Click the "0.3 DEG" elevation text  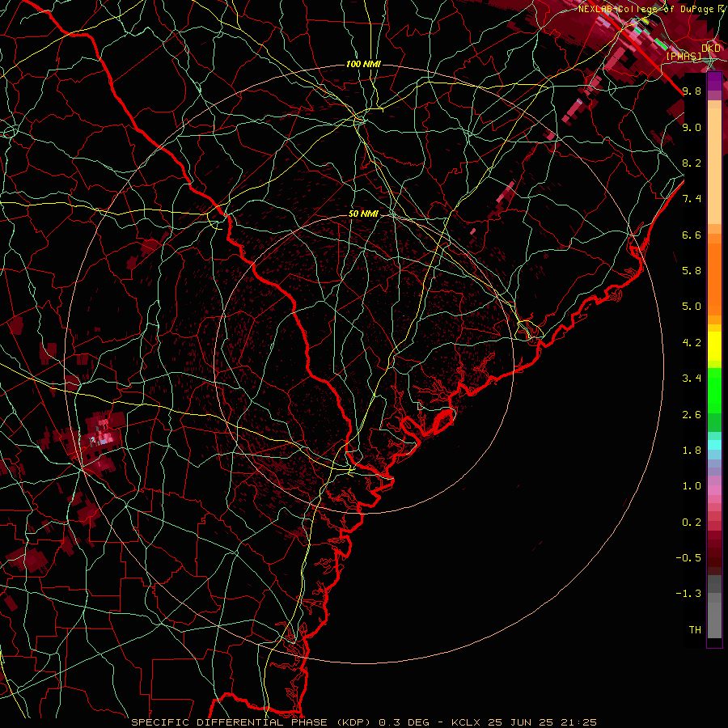[x=402, y=722]
